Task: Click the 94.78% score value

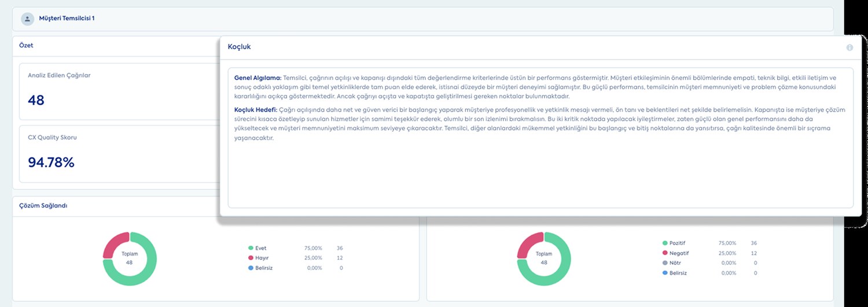Action: coord(51,162)
